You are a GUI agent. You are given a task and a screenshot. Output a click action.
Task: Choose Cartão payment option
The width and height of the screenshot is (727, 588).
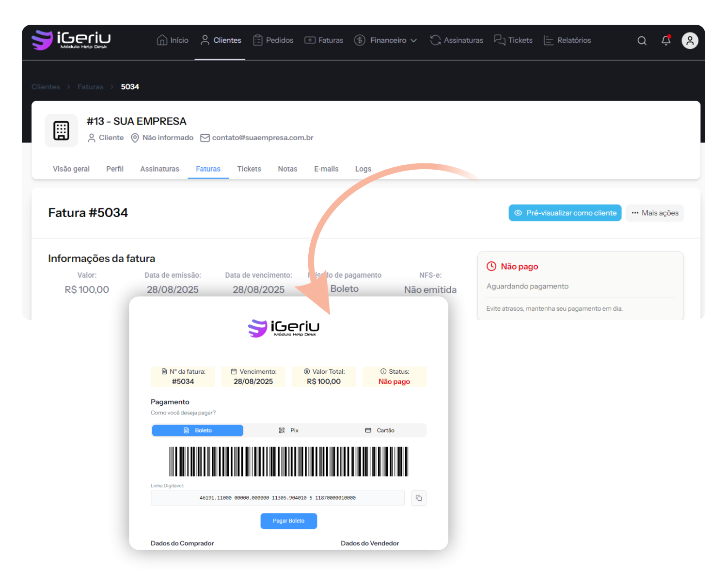click(380, 430)
